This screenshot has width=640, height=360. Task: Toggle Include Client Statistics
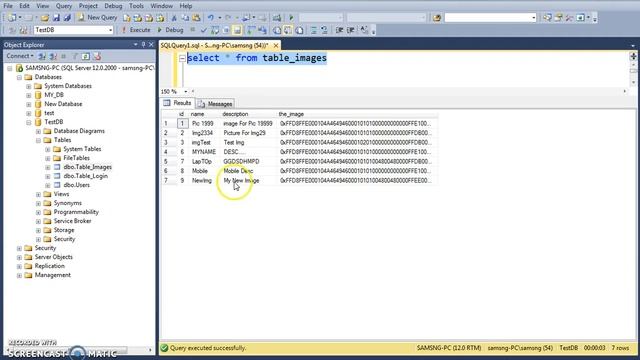click(x=262, y=30)
